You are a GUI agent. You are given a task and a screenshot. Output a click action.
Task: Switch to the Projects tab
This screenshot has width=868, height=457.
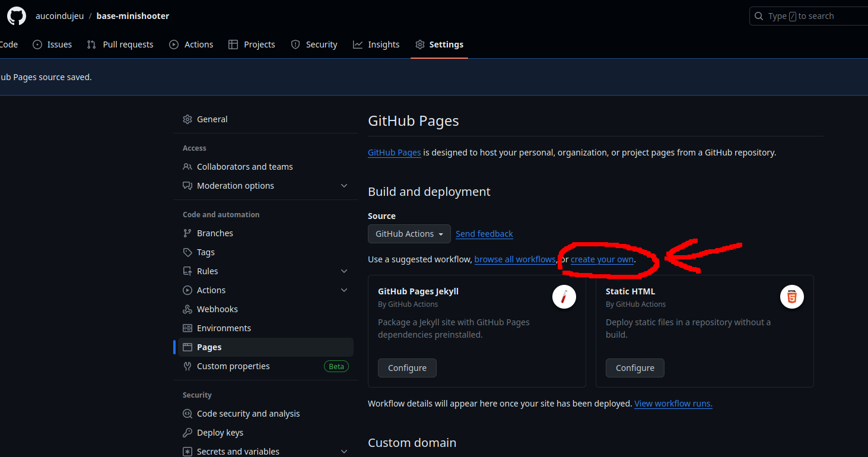[x=252, y=45]
